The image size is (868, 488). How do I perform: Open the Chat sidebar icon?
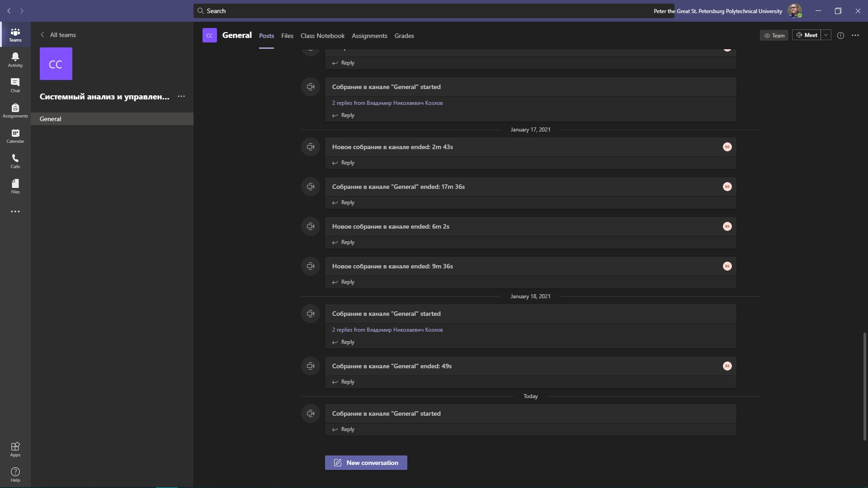pyautogui.click(x=15, y=85)
